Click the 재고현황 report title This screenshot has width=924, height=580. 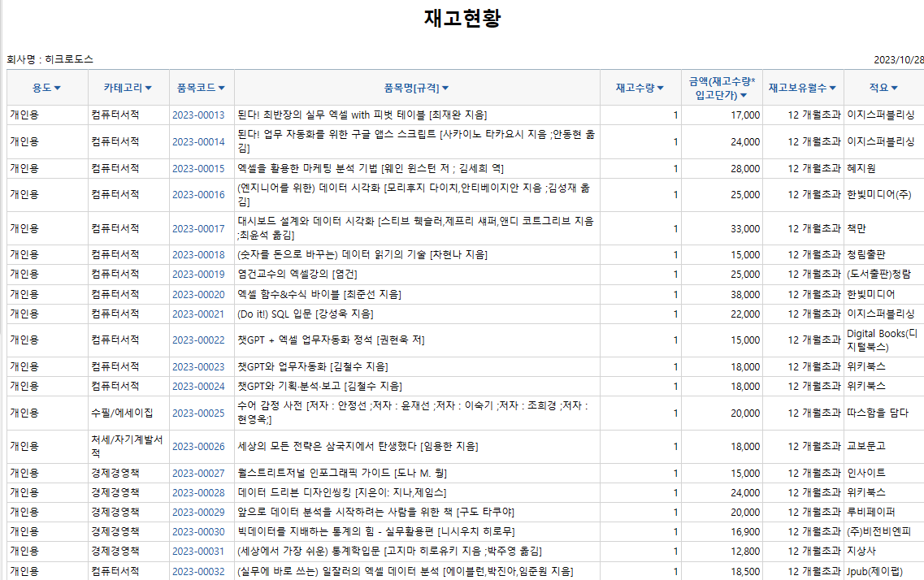pyautogui.click(x=462, y=18)
